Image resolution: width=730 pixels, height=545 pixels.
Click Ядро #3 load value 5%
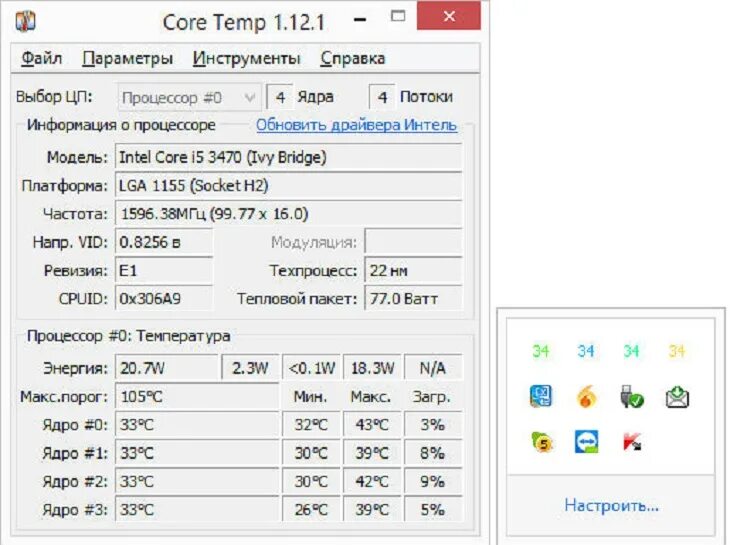tap(433, 510)
